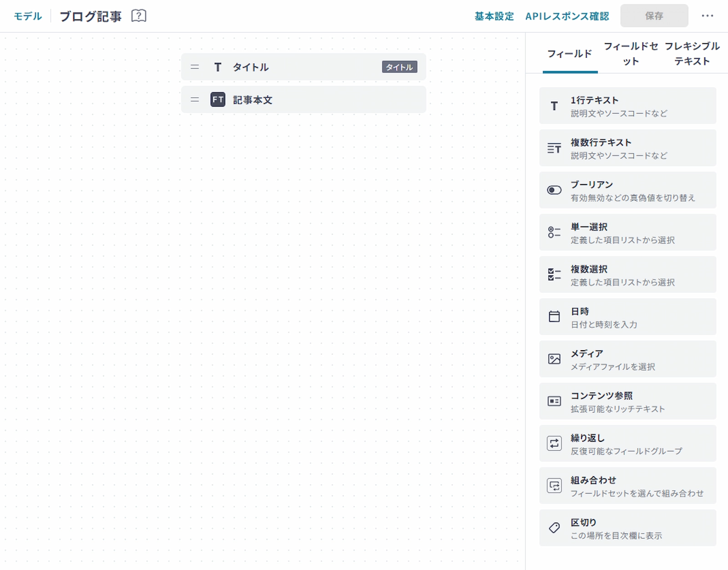Select the 日時 calendar icon

click(x=554, y=317)
